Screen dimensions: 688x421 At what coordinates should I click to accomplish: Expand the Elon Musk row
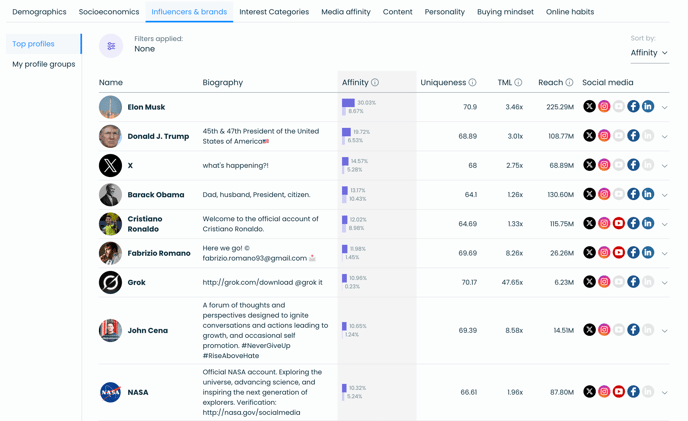[665, 108]
